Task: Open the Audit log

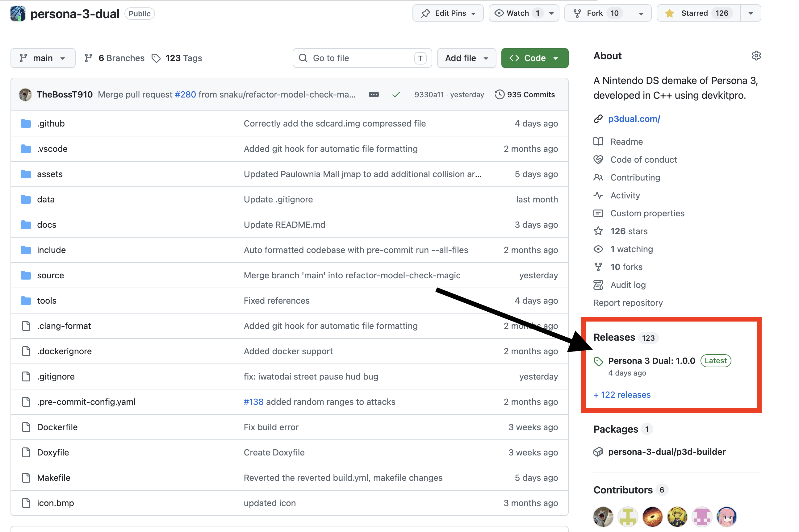Action: tap(628, 285)
